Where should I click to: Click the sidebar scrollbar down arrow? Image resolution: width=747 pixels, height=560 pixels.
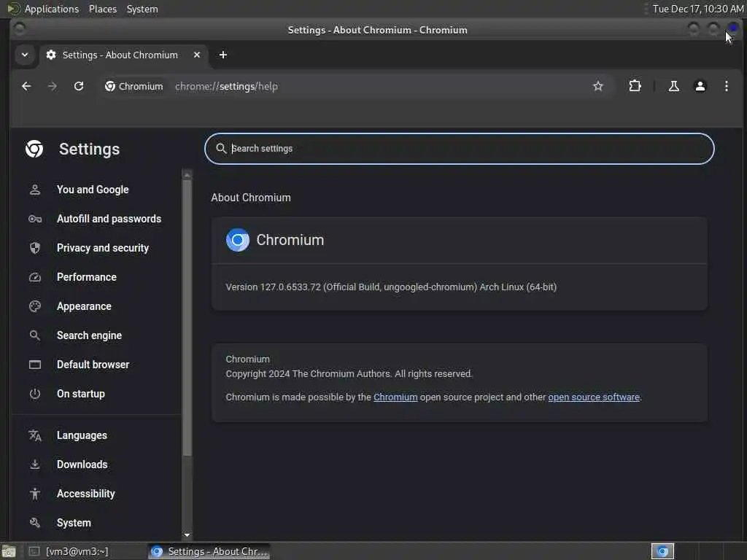pos(187,534)
